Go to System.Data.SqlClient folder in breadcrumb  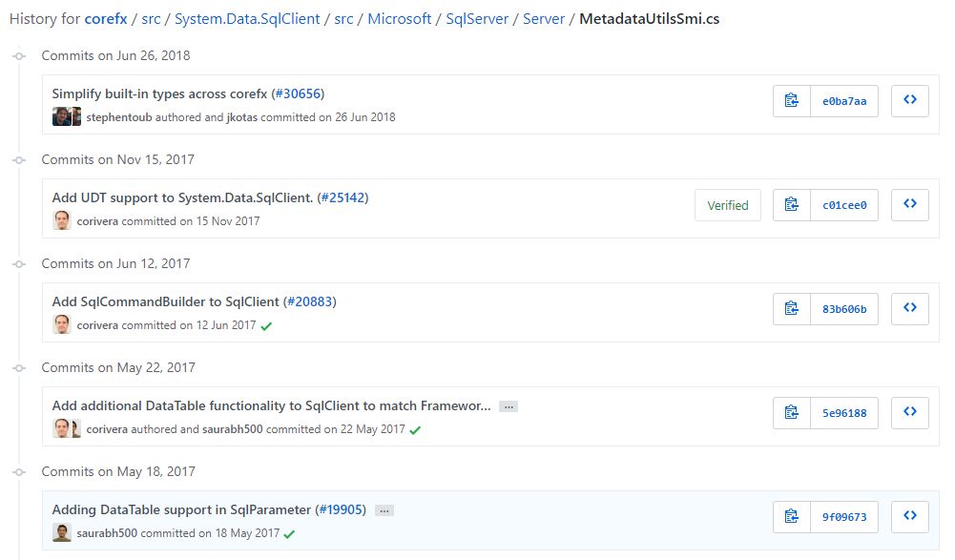coord(247,19)
